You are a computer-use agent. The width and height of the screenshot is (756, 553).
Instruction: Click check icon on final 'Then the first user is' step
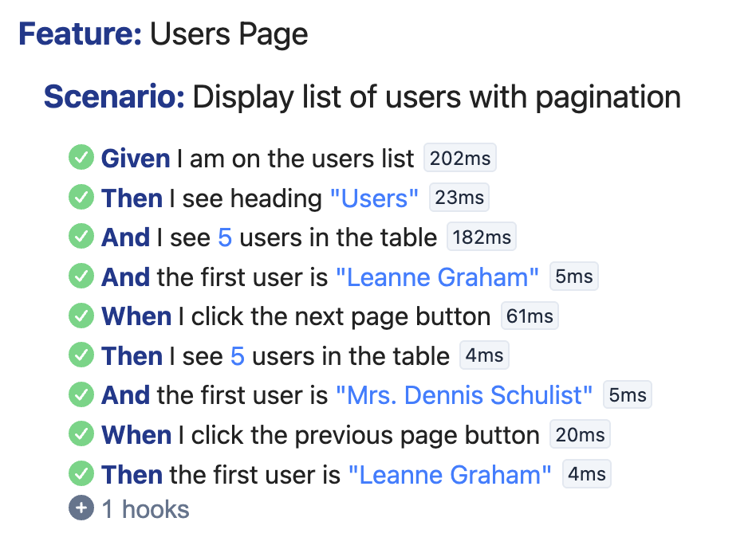tap(81, 473)
